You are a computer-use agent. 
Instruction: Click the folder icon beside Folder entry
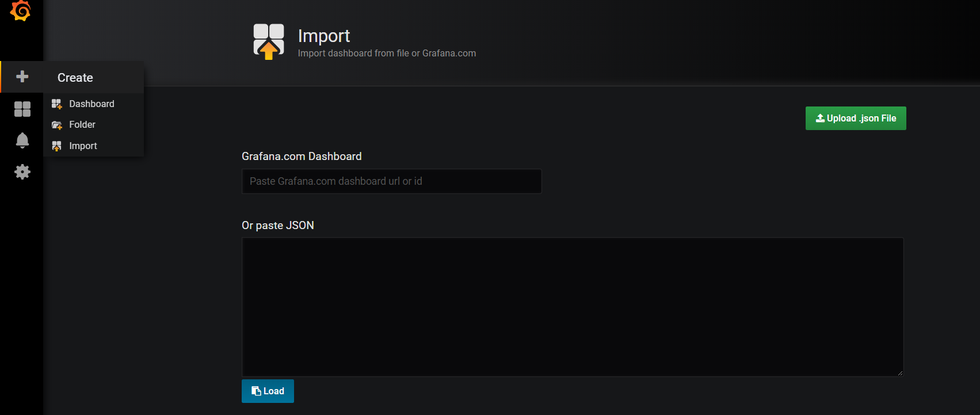pos(56,125)
